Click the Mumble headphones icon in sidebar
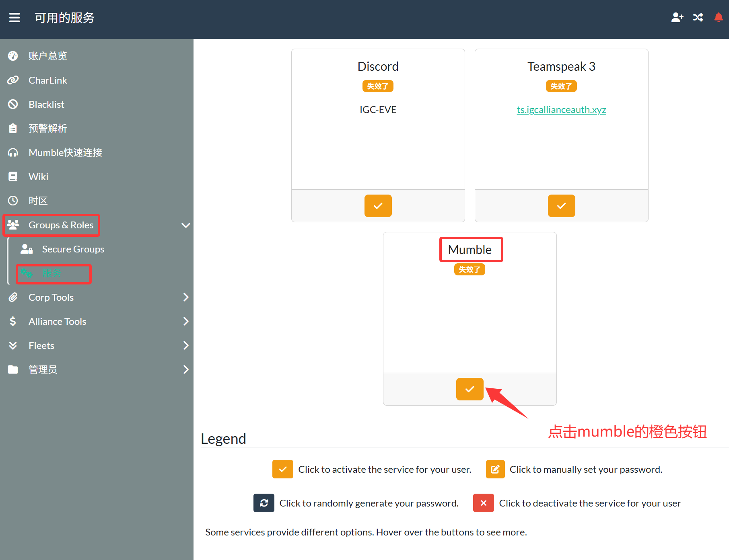The width and height of the screenshot is (729, 560). point(13,153)
